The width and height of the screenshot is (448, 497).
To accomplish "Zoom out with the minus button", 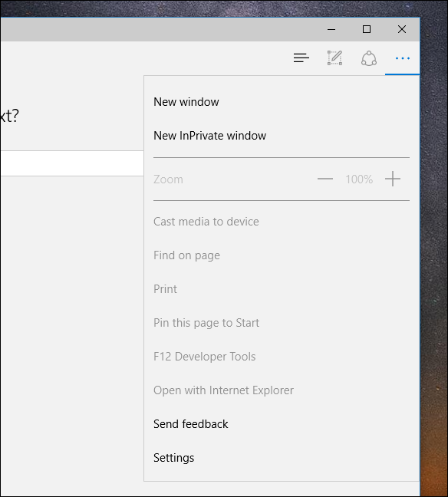I will point(325,179).
